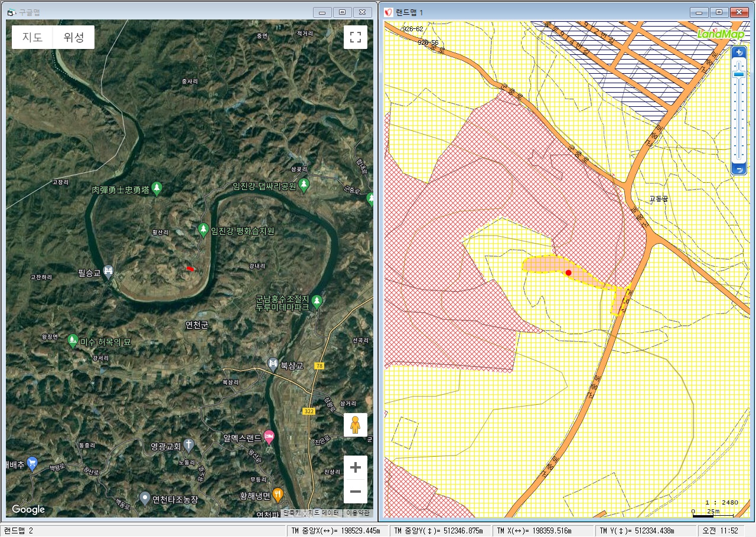Click the red dot parcel marker
Screen dimensions: 756x537
568,273
